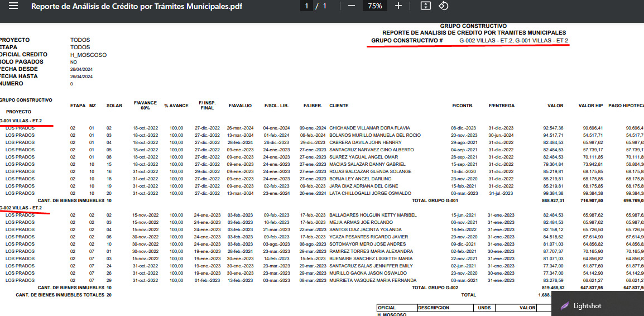Viewport: 644px width, 316px height.
Task: Click the zoom out minus button
Action: [x=351, y=6]
